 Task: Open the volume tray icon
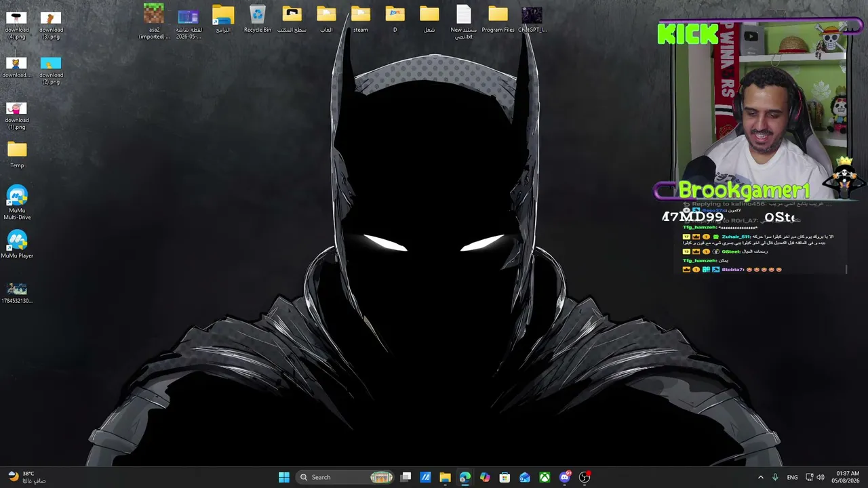[821, 477]
